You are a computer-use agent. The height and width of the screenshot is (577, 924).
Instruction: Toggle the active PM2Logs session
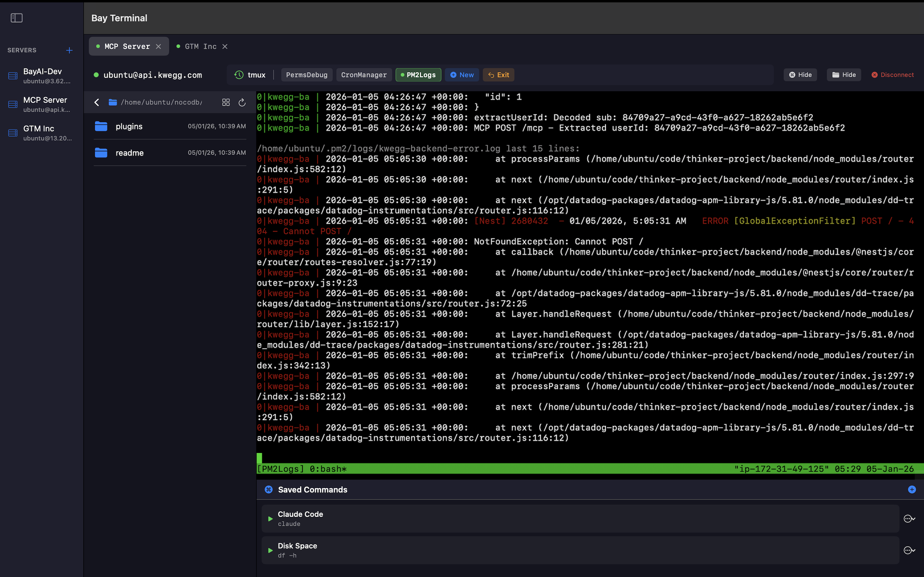tap(418, 75)
